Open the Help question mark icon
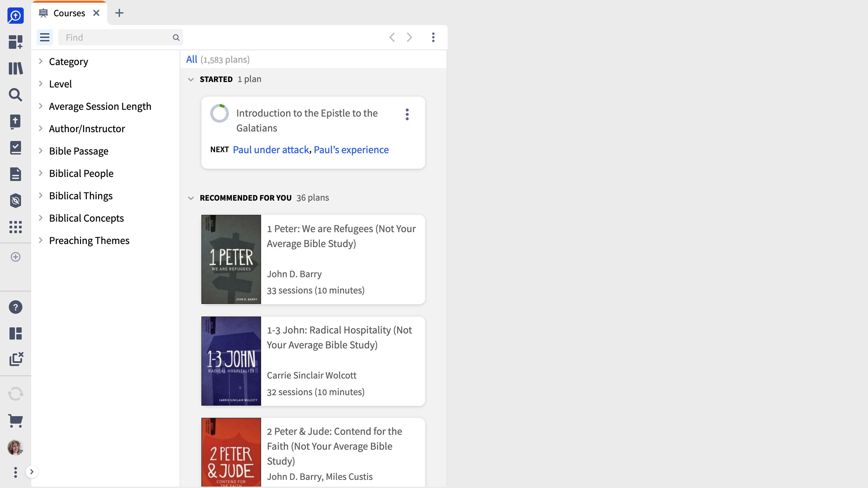The image size is (868, 488). [x=16, y=307]
